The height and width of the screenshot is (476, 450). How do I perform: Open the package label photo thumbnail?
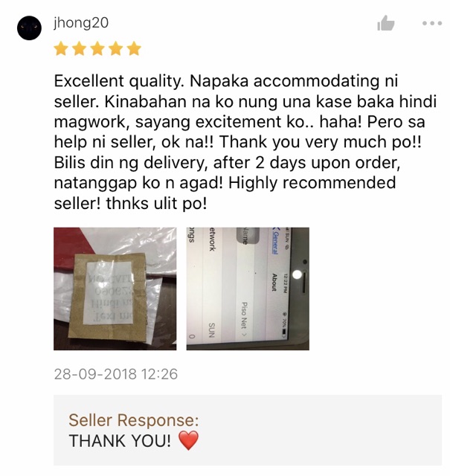[x=115, y=289]
